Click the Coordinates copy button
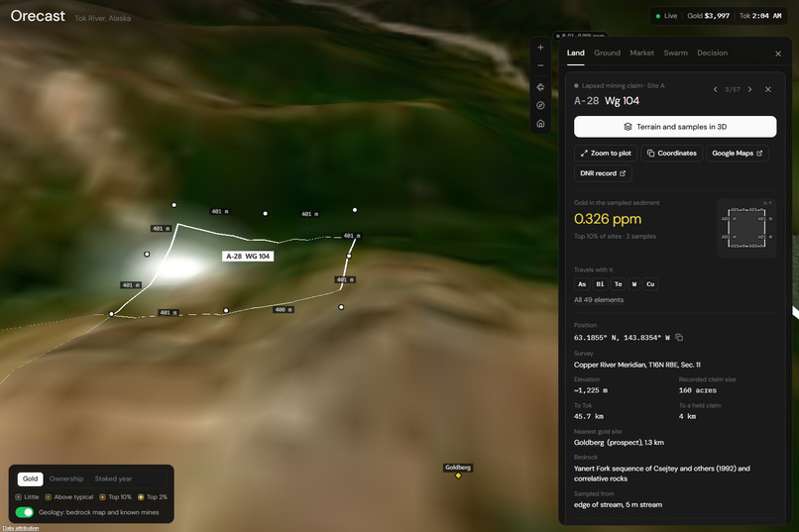 671,154
